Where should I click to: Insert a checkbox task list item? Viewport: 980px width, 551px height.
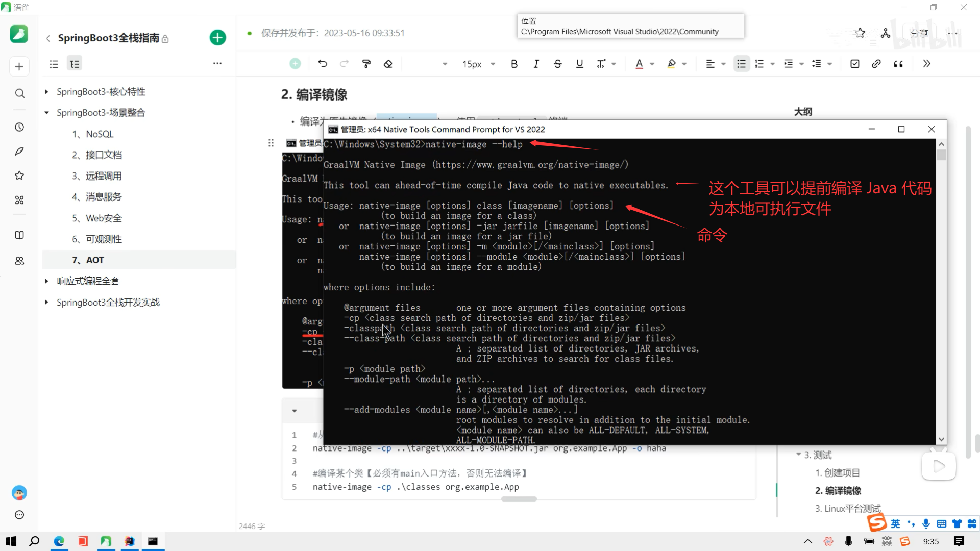854,64
